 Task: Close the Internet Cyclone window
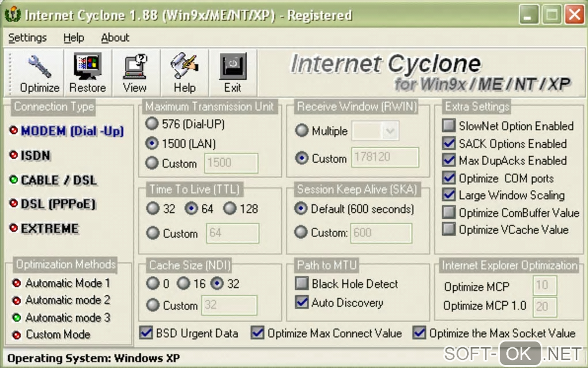574,15
